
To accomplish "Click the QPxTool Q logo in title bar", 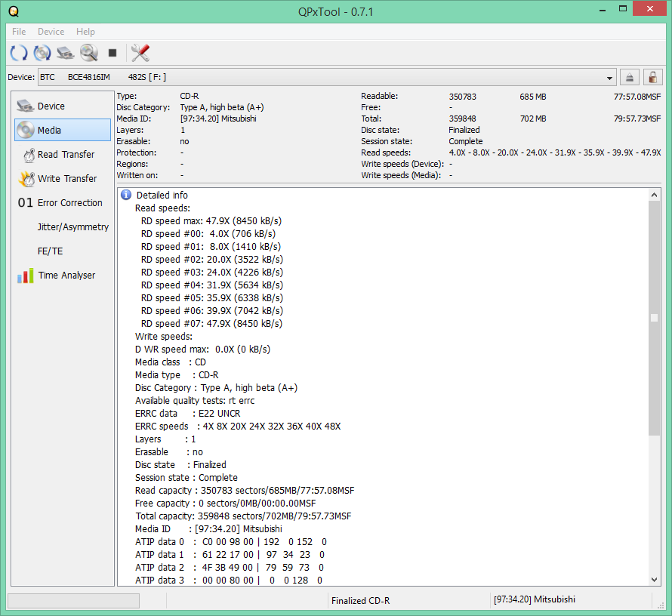I will pyautogui.click(x=14, y=11).
